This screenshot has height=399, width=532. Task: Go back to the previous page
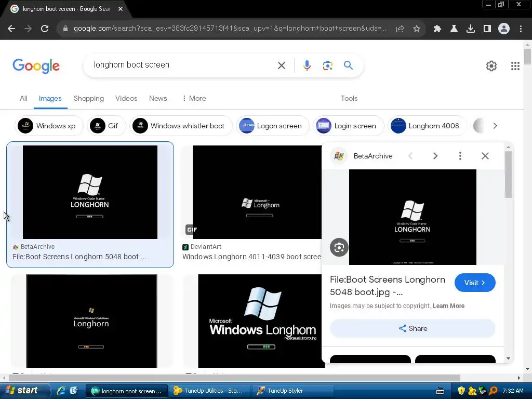pyautogui.click(x=11, y=29)
